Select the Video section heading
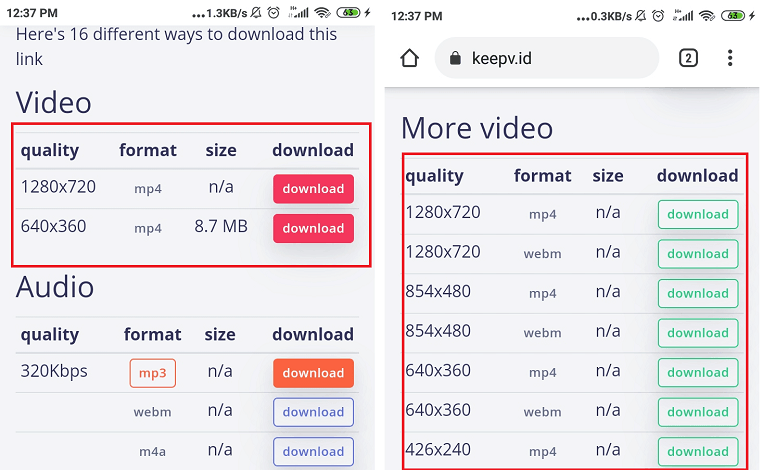 pos(54,103)
